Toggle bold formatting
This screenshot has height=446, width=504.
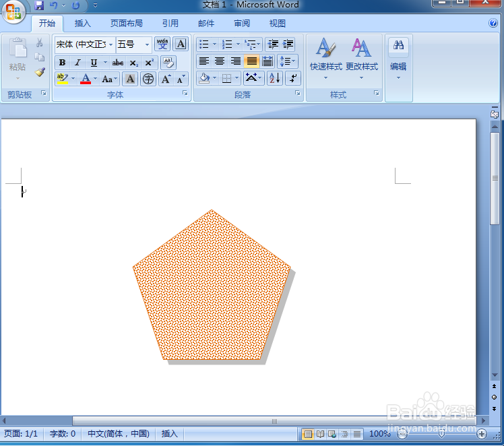(x=63, y=63)
